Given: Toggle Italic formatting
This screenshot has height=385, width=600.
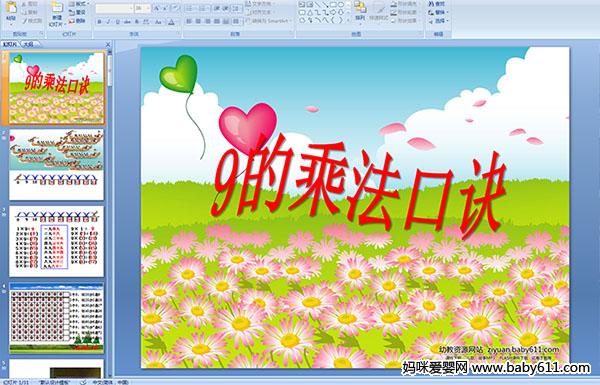Looking at the screenshot, I should pos(108,22).
